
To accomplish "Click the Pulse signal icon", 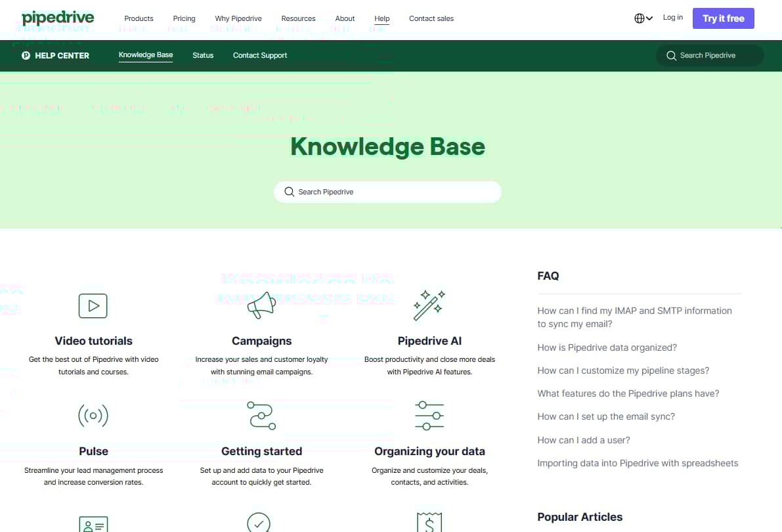I will tap(93, 415).
